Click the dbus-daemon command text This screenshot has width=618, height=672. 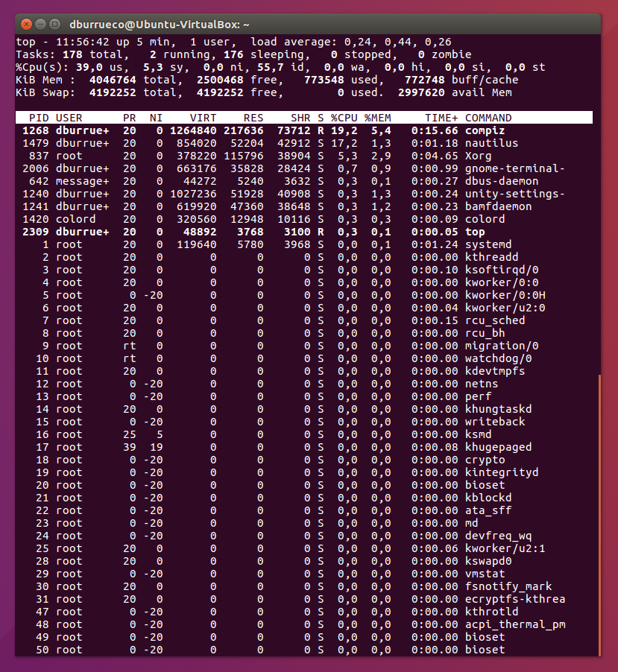(x=501, y=181)
